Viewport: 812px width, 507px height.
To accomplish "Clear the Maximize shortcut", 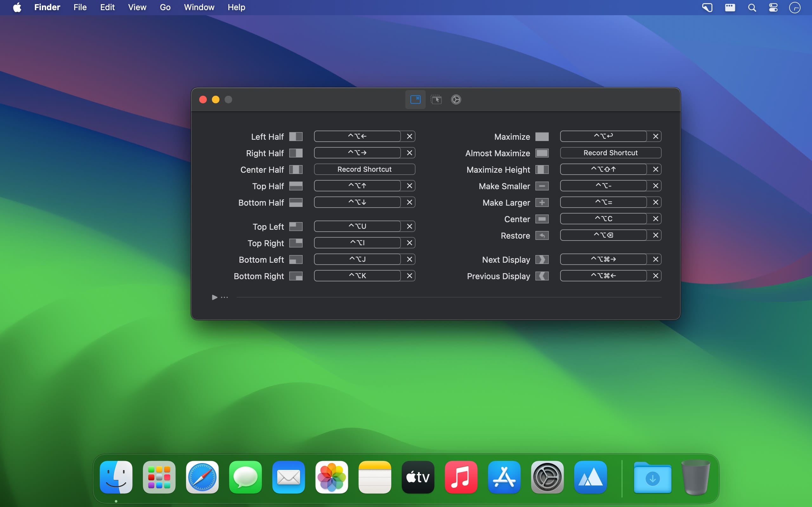I will pyautogui.click(x=655, y=137).
